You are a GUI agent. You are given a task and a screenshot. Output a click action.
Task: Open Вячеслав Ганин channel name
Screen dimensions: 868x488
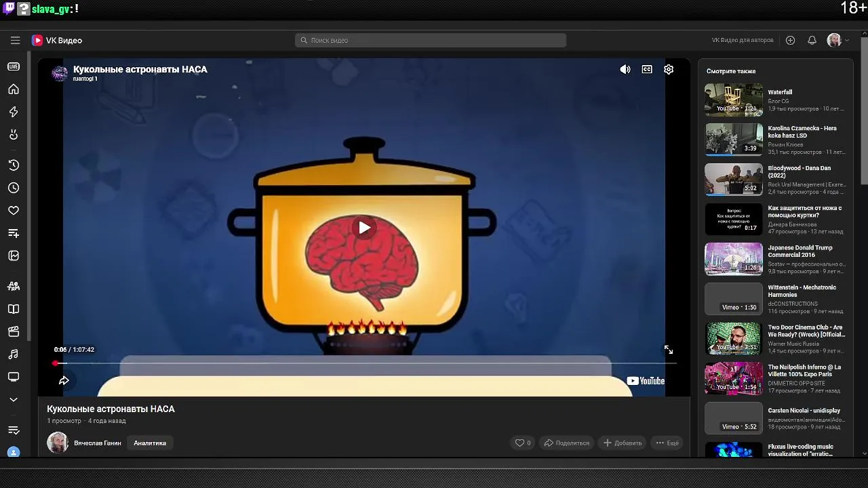click(98, 443)
